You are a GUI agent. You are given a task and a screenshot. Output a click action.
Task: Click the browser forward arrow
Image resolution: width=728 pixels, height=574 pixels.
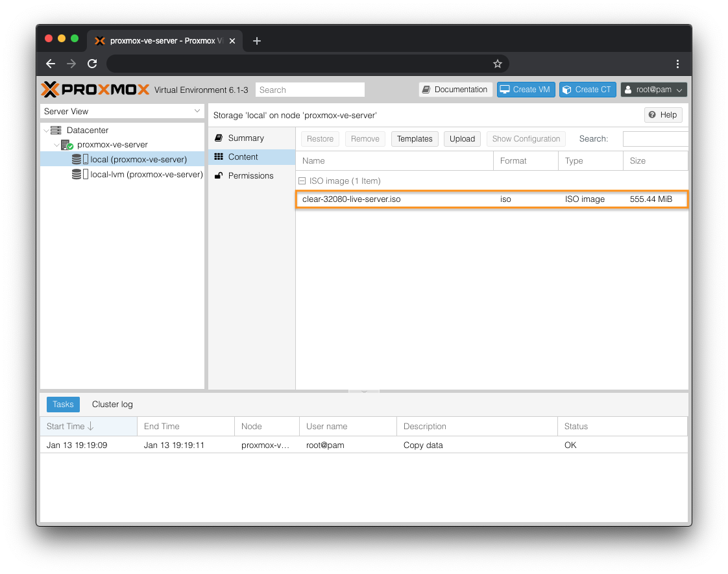tap(71, 64)
